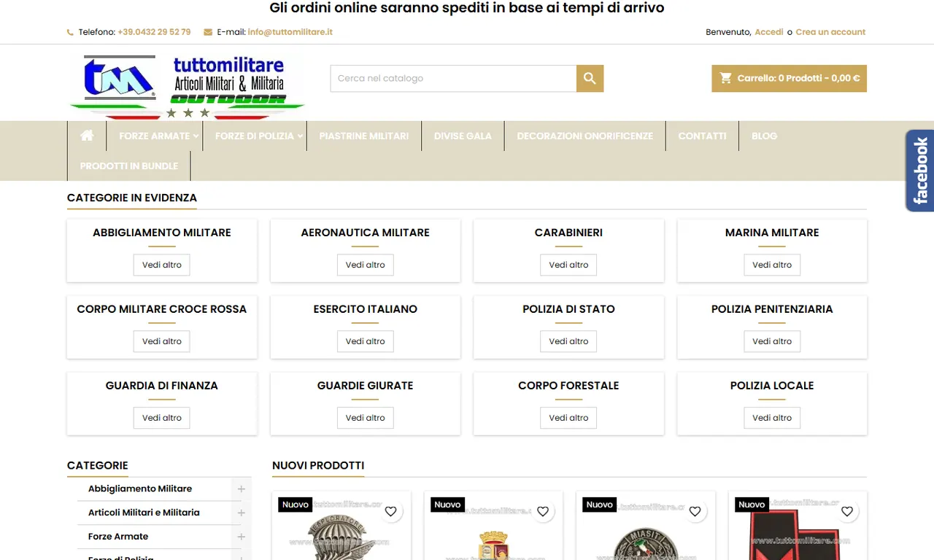Click Vedi altro under Aeronautica Militare
The image size is (934, 560).
point(366,265)
